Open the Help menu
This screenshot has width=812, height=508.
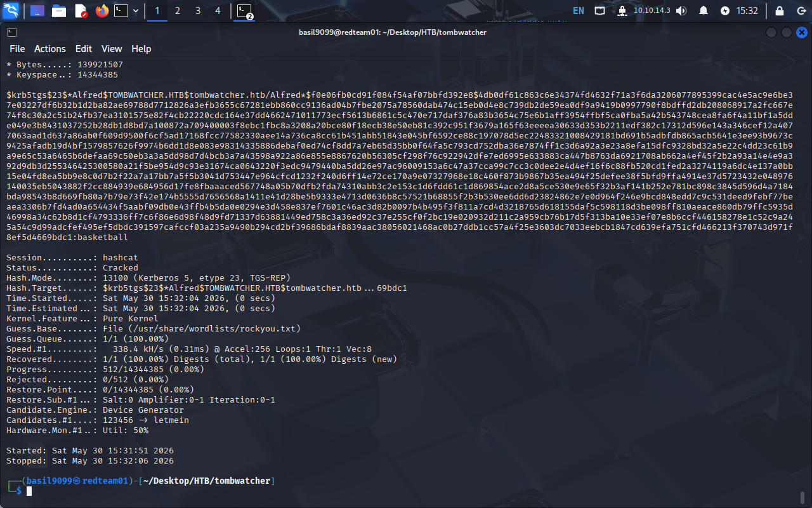pyautogui.click(x=141, y=49)
